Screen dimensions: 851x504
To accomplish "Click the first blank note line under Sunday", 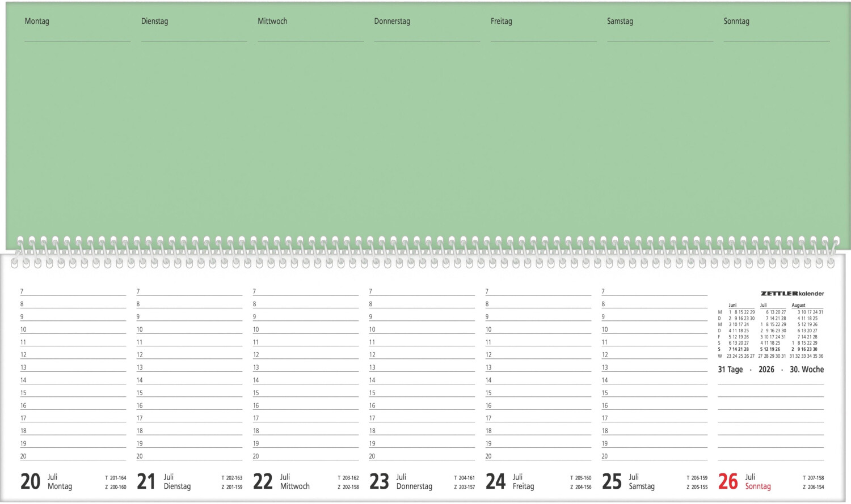I will point(770,383).
